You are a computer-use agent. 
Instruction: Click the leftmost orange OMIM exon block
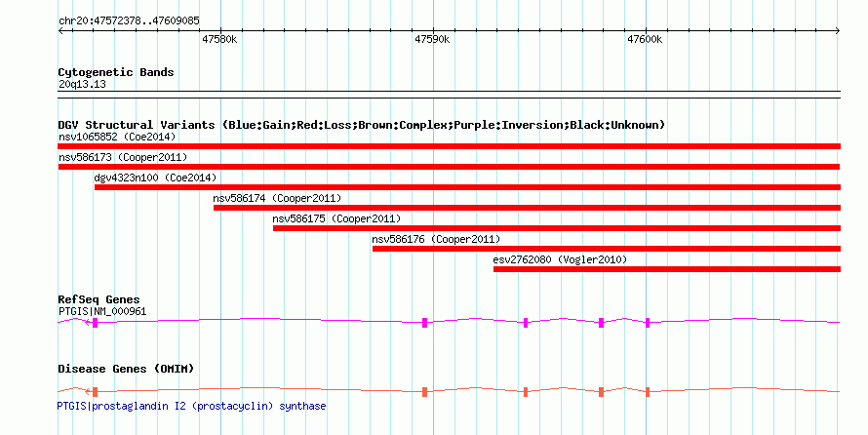coord(96,392)
